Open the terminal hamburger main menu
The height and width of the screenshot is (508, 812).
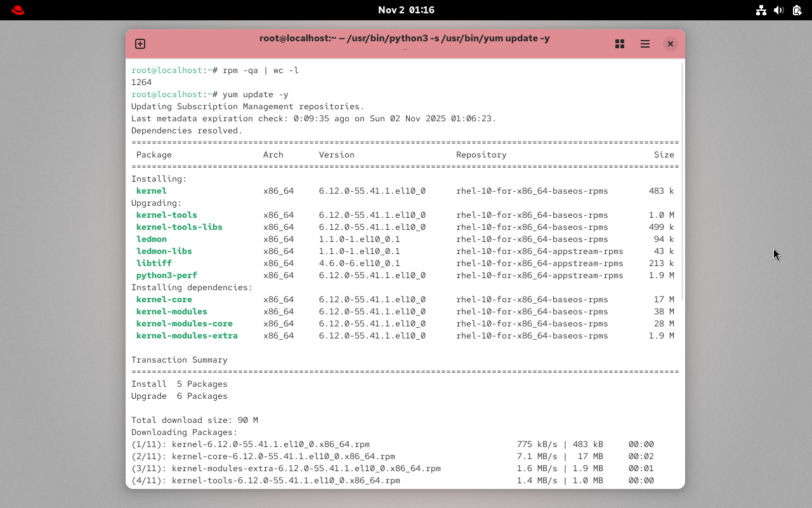(x=645, y=44)
